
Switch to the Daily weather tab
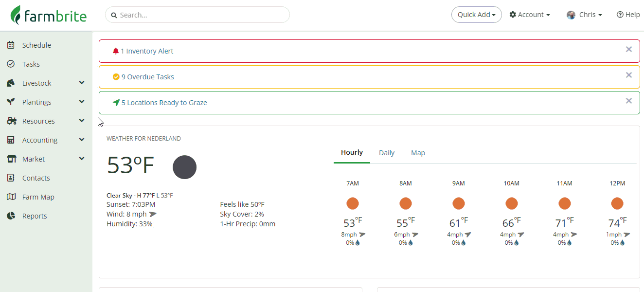[387, 153]
